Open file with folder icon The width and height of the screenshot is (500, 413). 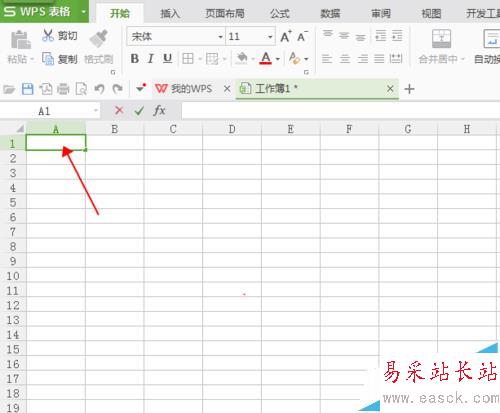9,89
